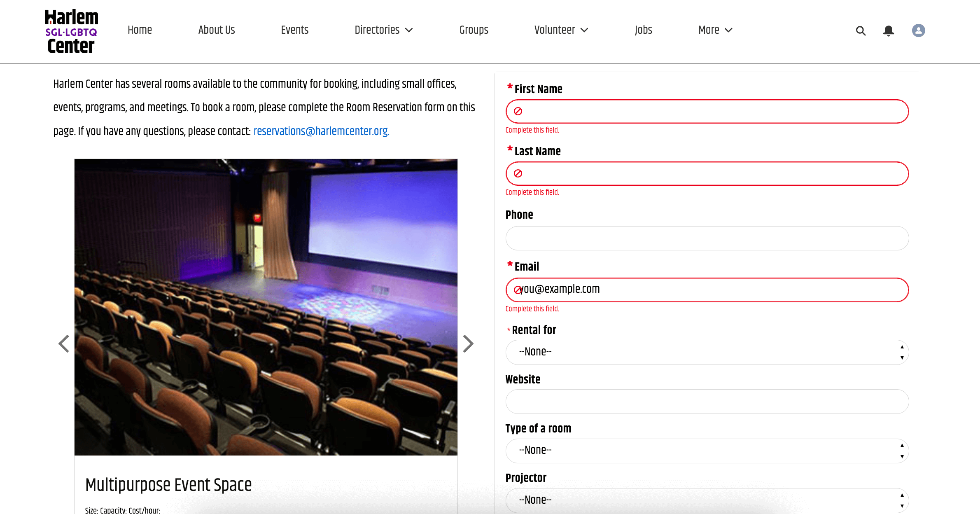Navigate to the Jobs page
Screen dimensions: 980x514
[643, 30]
